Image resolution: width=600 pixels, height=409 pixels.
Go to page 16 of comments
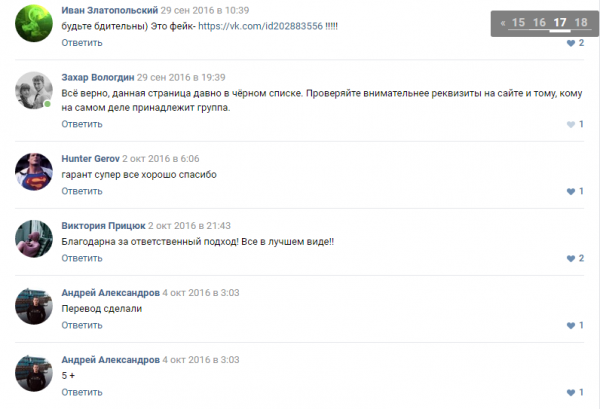539,23
